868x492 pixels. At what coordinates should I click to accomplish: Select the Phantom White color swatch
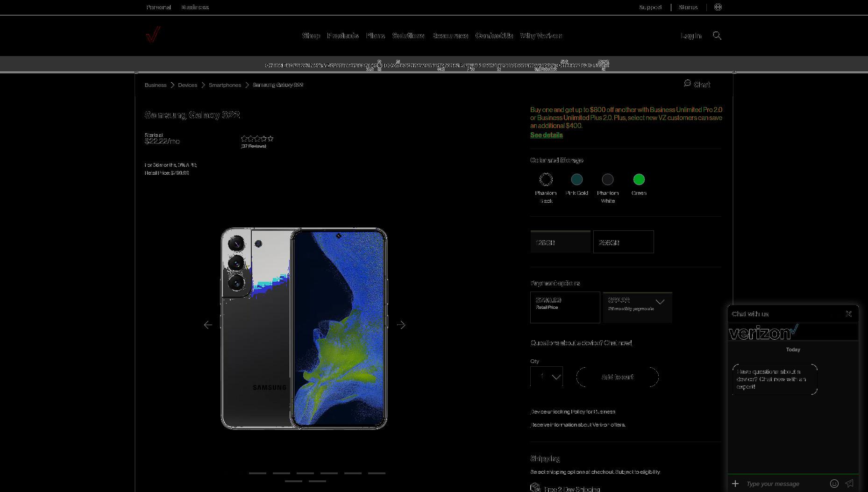pyautogui.click(x=607, y=179)
